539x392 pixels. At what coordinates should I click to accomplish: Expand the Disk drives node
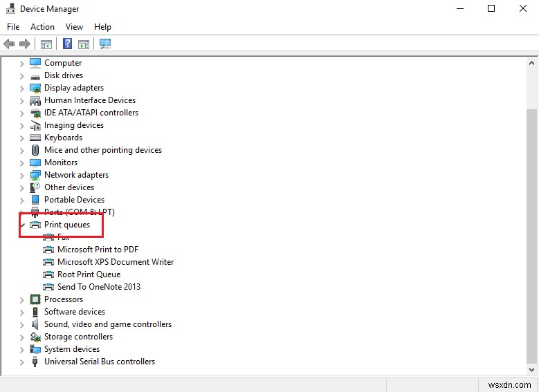(x=21, y=76)
